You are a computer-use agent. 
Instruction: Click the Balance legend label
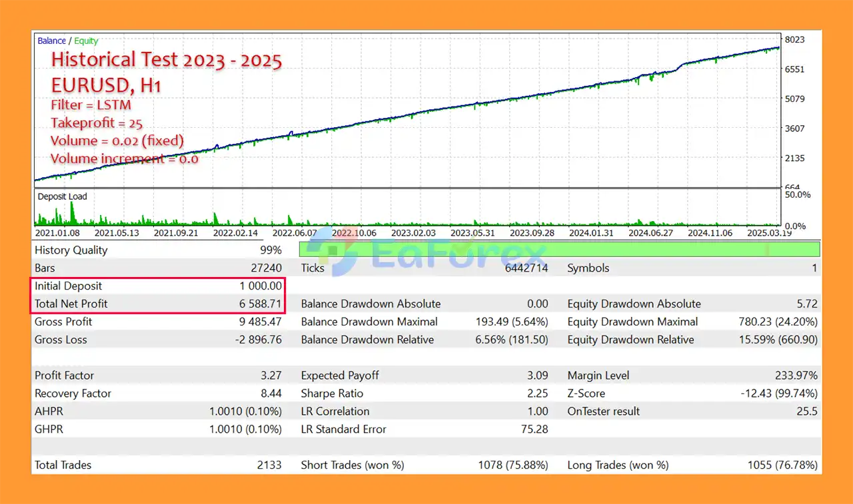click(x=51, y=41)
